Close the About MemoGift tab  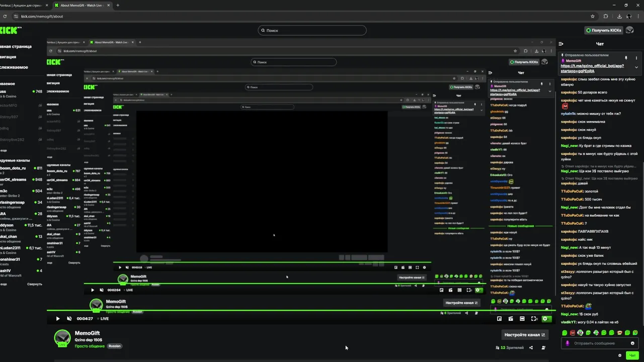point(110,5)
